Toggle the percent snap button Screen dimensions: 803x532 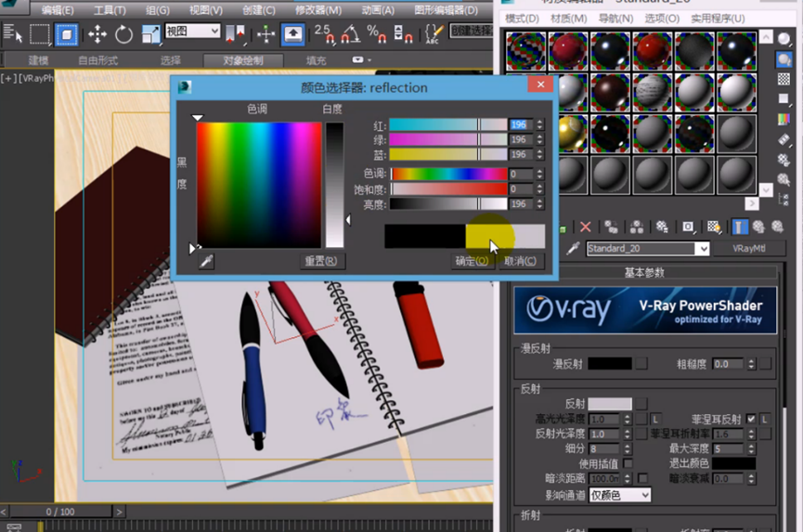click(x=375, y=34)
